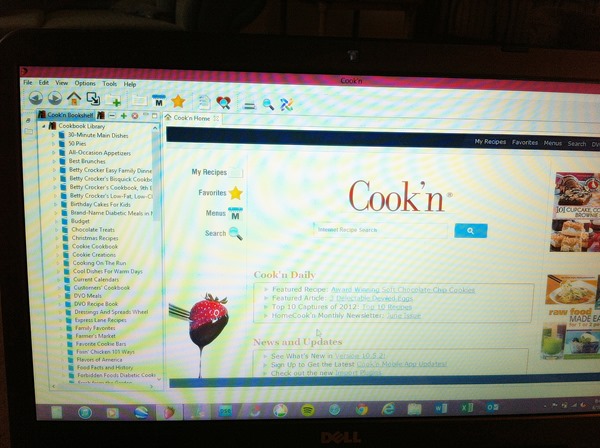Screen dimensions: 600x448
Task: Open Word from the taskbar
Action: pos(440,408)
